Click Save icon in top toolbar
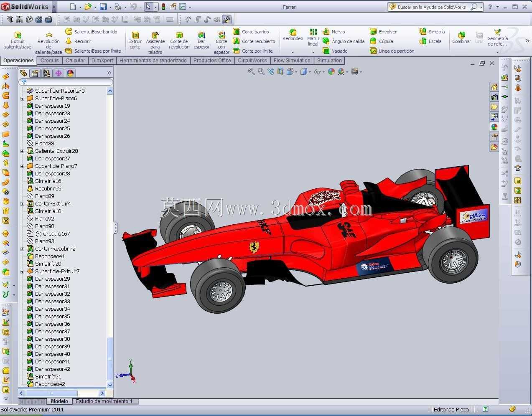Image resolution: width=532 pixels, height=416 pixels. point(103,7)
